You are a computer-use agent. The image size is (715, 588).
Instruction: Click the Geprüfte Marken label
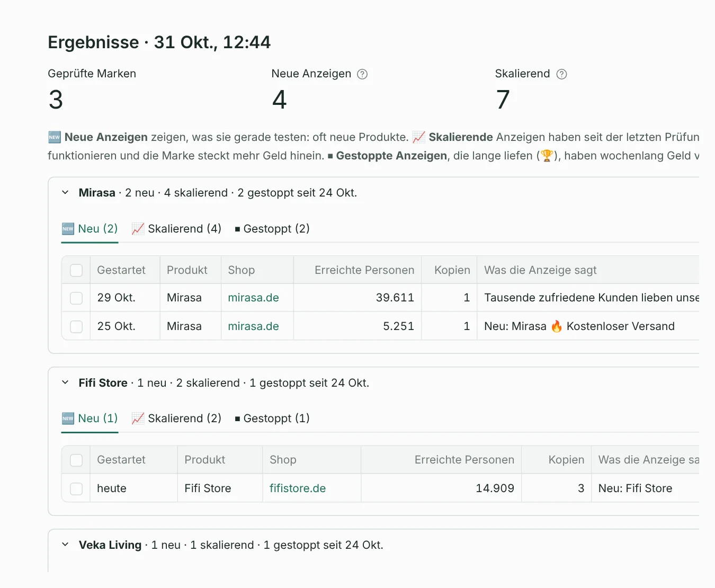pos(92,74)
